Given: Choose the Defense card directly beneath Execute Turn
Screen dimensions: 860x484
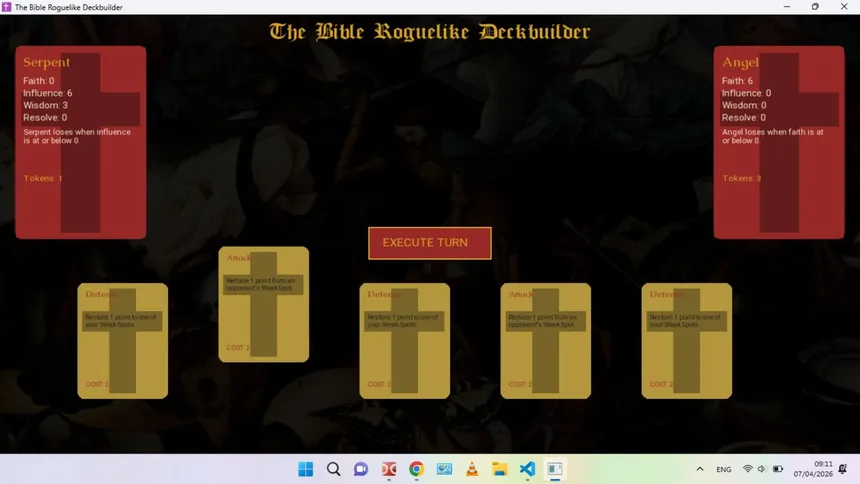Looking at the screenshot, I should tap(404, 341).
